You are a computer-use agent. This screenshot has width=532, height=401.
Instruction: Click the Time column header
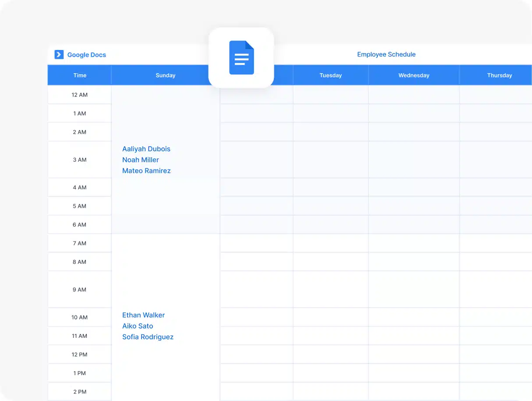click(80, 75)
